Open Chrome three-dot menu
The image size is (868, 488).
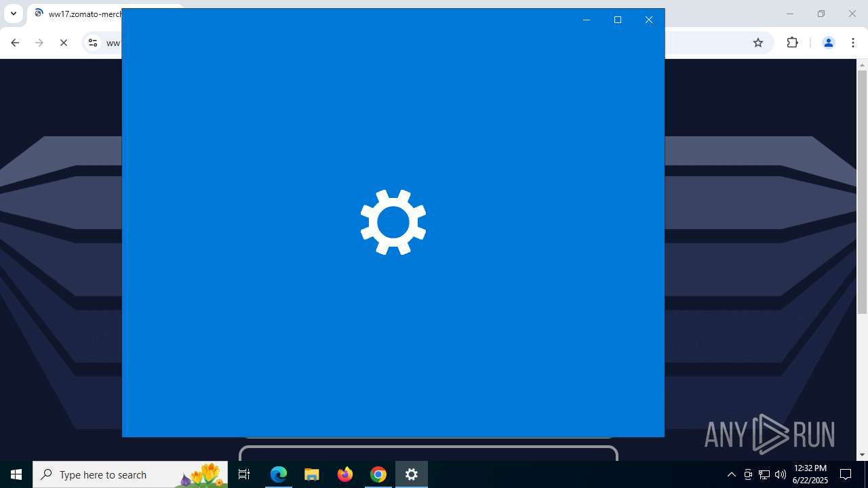click(x=853, y=43)
